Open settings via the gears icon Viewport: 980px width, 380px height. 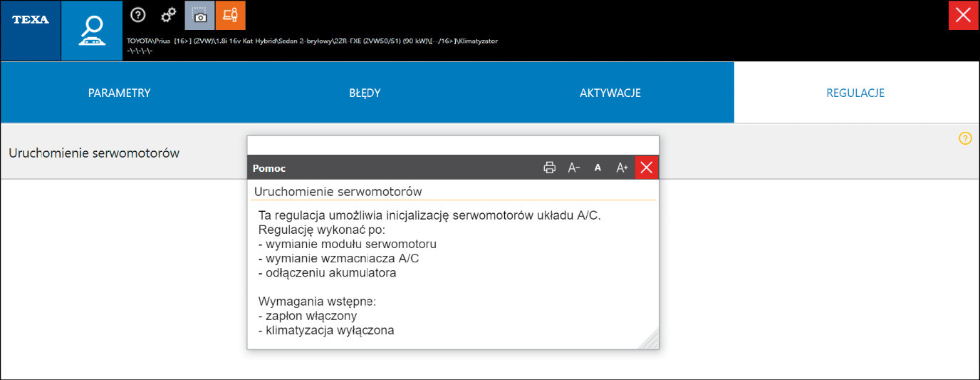click(x=169, y=15)
